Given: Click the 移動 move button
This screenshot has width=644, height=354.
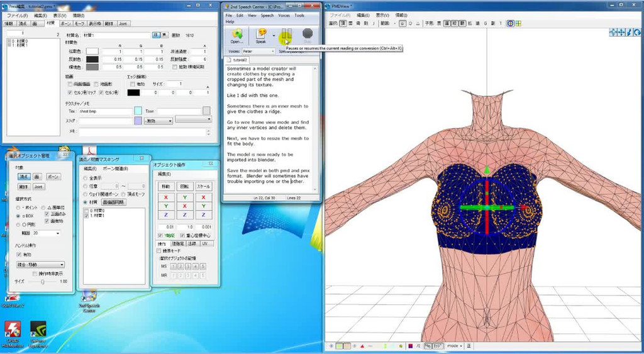Looking at the screenshot, I should (x=165, y=187).
